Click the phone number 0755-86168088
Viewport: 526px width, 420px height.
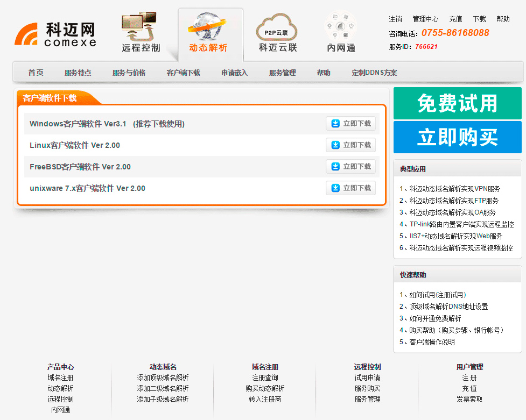(455, 33)
